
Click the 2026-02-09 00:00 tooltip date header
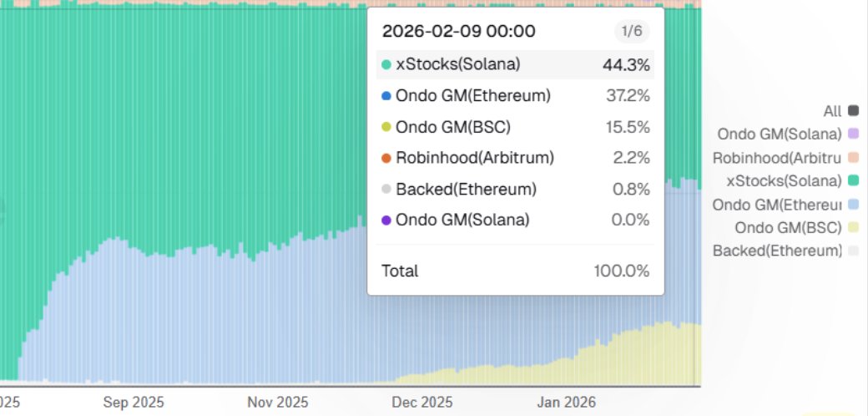point(458,32)
